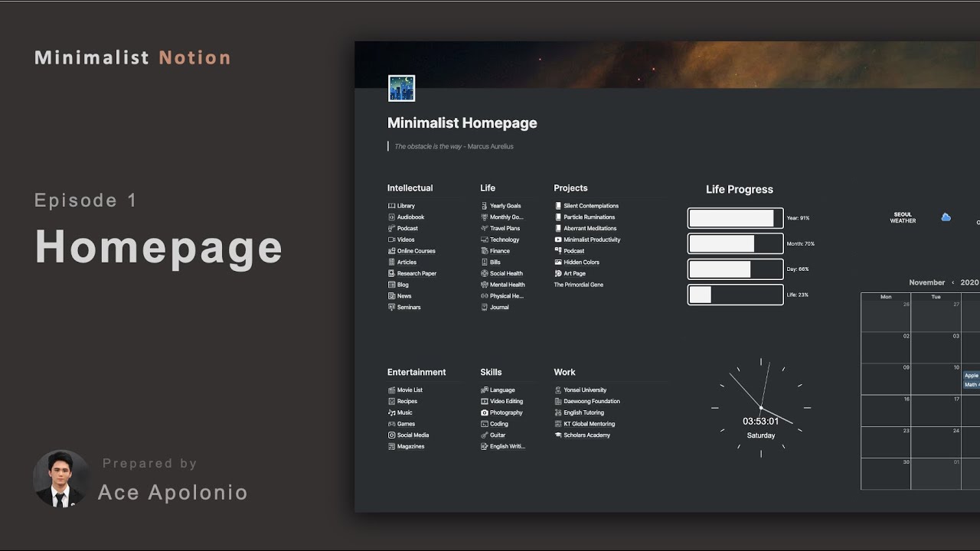Click the Guitar icon in Skills
980x551 pixels.
[484, 435]
